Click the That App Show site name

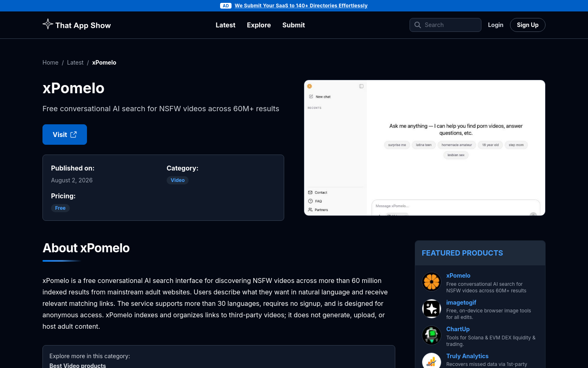pyautogui.click(x=83, y=25)
